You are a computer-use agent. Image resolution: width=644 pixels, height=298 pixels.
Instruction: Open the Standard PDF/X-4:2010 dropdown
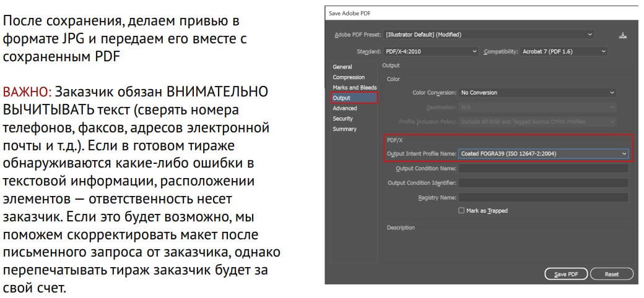pos(431,52)
